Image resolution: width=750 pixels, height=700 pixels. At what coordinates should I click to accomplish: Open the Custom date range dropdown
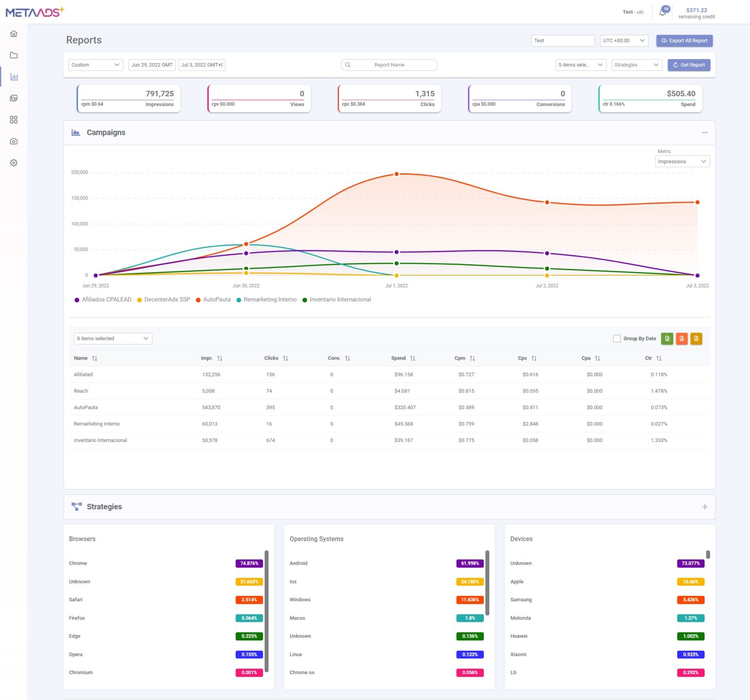click(x=96, y=65)
